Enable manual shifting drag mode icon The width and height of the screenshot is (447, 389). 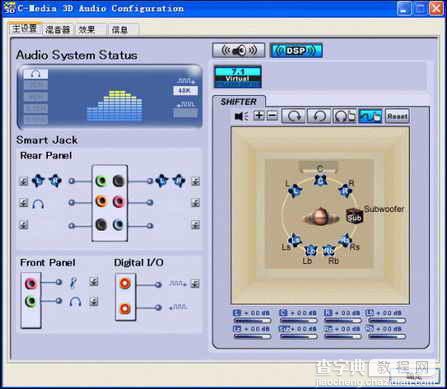pyautogui.click(x=370, y=116)
